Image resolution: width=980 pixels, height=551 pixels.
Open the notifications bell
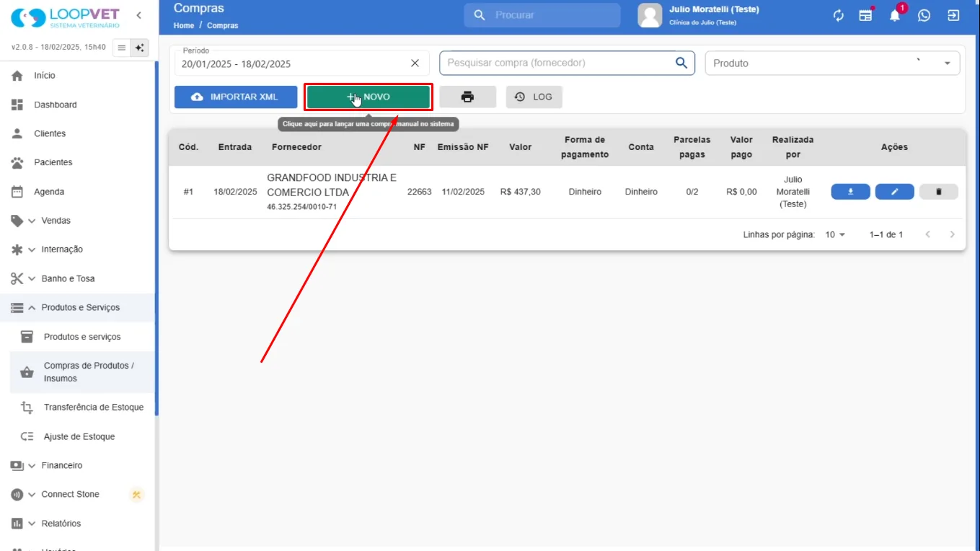(x=895, y=15)
